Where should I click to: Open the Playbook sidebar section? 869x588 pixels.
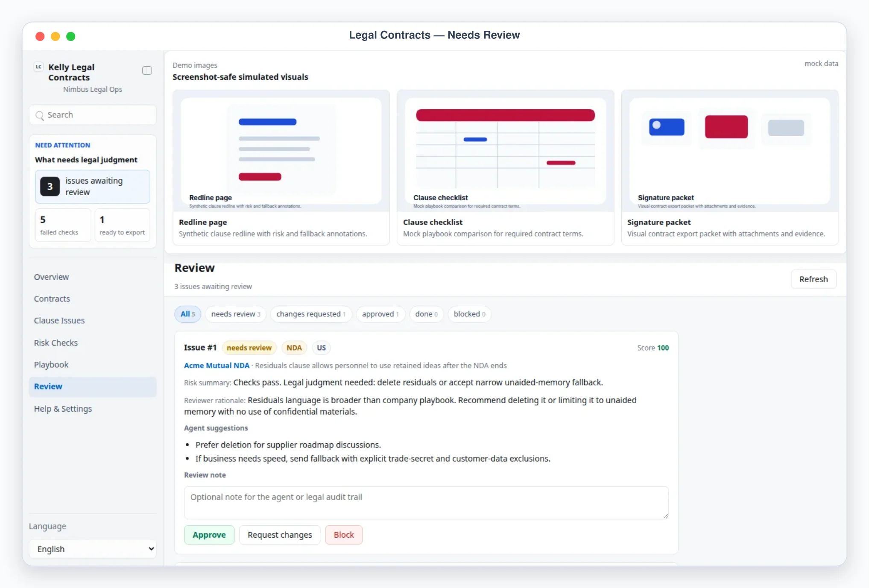tap(51, 365)
